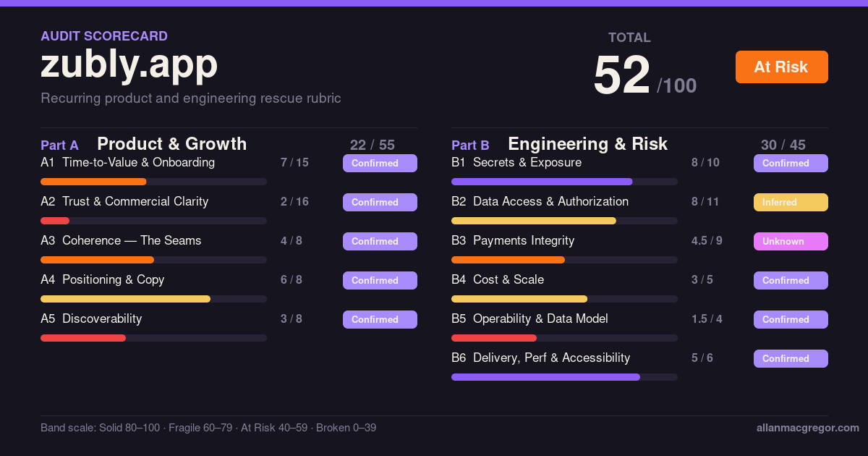Screen dimensions: 868x456
Task: Click the Confirmed badge for A1 Time-to-Value
Action: pyautogui.click(x=380, y=163)
